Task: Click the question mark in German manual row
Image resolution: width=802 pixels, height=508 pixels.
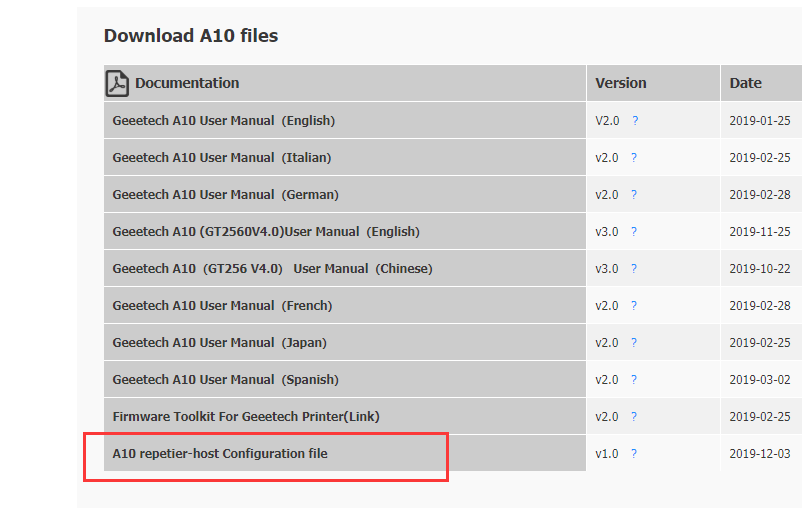Action: click(x=634, y=195)
